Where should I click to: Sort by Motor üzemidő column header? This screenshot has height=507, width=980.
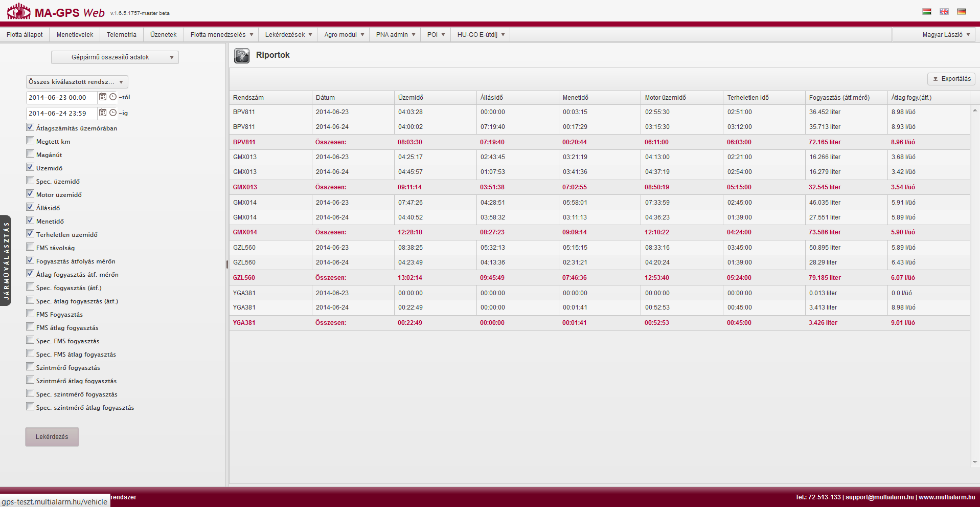(682, 98)
